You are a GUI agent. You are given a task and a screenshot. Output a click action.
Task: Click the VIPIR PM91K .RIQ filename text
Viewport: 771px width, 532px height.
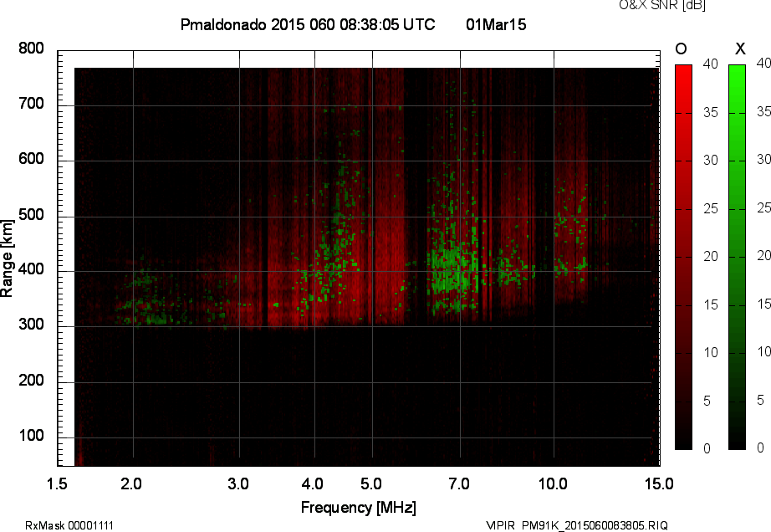pyautogui.click(x=576, y=524)
